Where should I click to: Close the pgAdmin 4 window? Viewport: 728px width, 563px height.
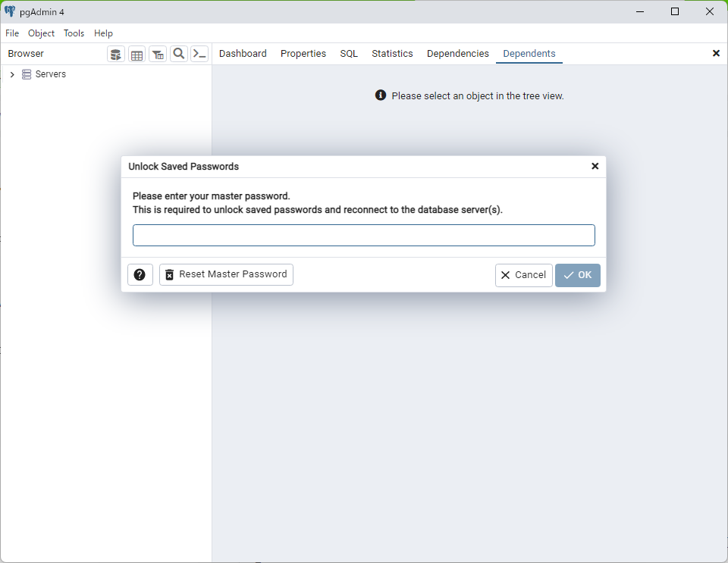tap(710, 11)
